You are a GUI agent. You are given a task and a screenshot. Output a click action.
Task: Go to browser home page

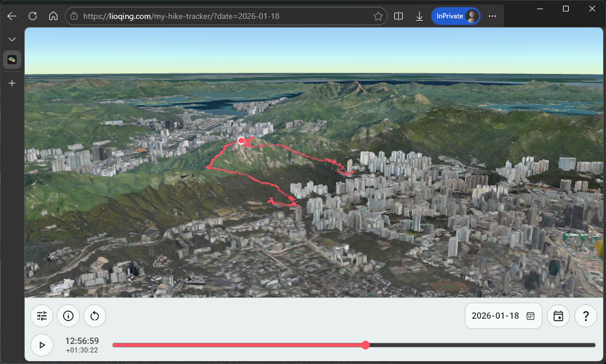coord(53,16)
